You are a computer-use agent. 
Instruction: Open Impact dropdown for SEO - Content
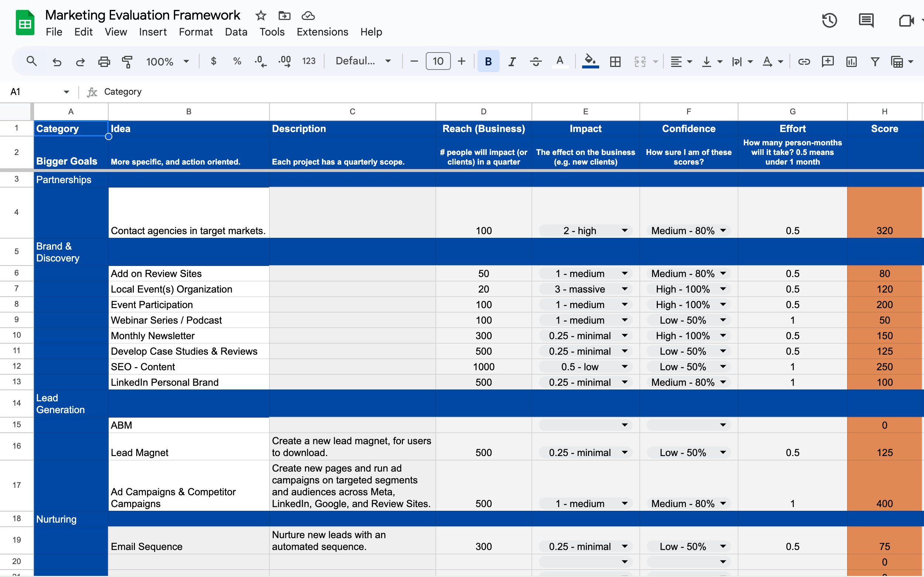[624, 367]
